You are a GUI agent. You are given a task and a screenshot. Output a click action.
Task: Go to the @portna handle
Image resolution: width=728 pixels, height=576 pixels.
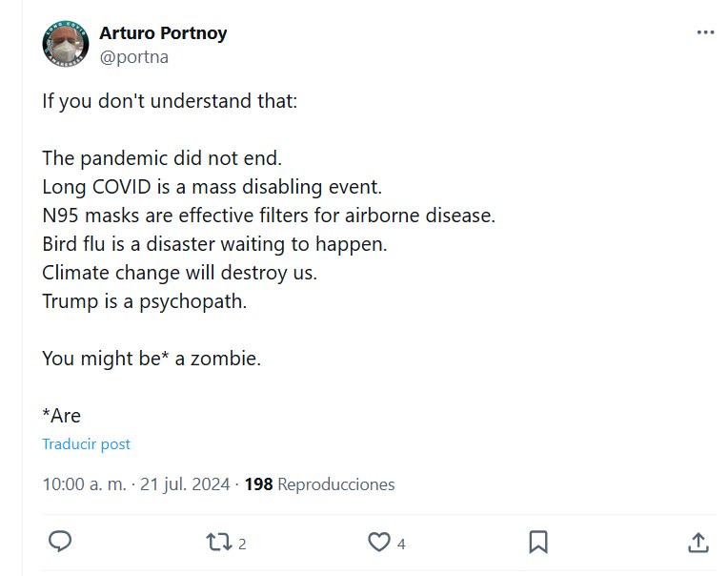point(133,56)
